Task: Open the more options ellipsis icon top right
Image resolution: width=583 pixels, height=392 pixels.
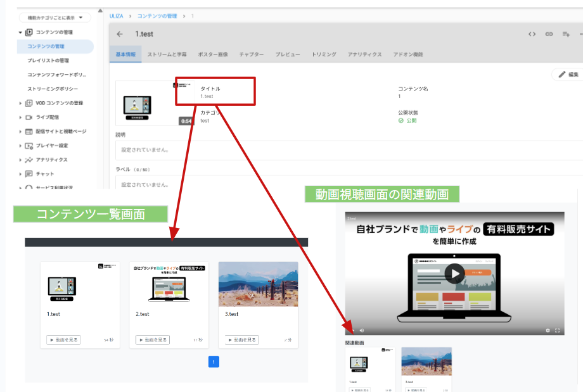Action: [x=581, y=34]
